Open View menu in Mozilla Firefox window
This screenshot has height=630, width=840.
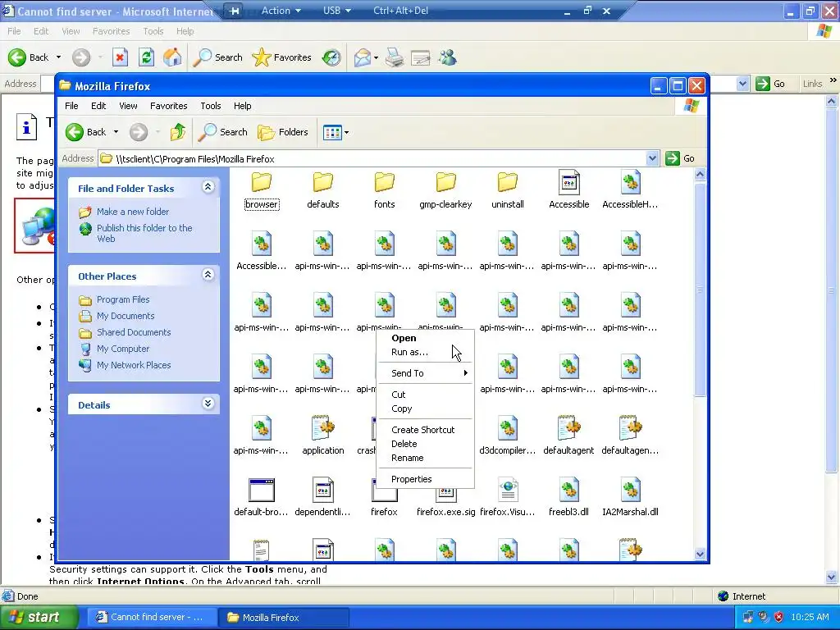(x=128, y=106)
